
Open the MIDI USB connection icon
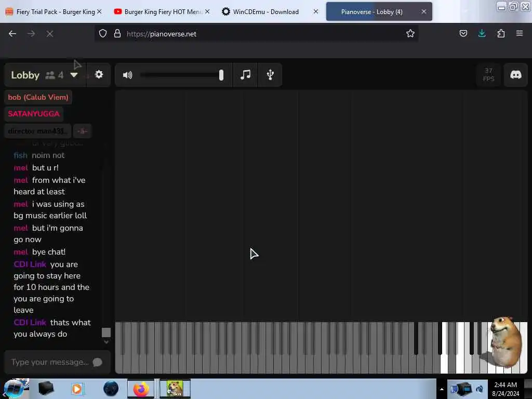[x=270, y=75]
